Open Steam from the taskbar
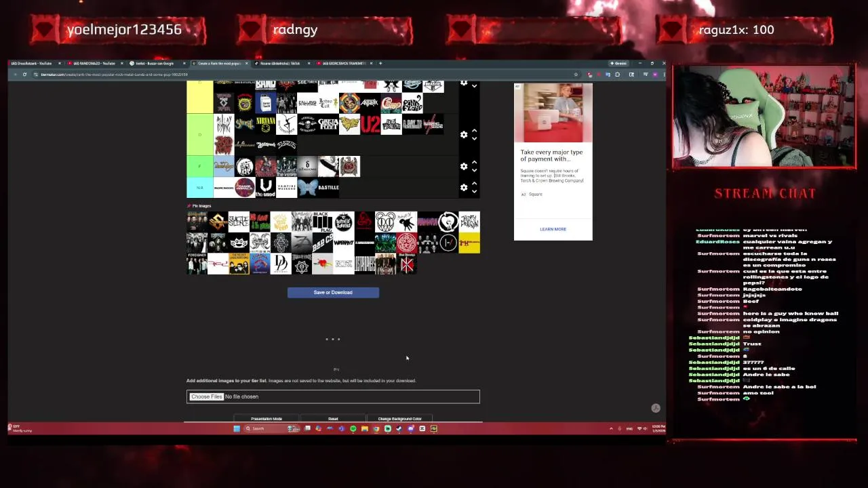This screenshot has height=488, width=868. 399,428
